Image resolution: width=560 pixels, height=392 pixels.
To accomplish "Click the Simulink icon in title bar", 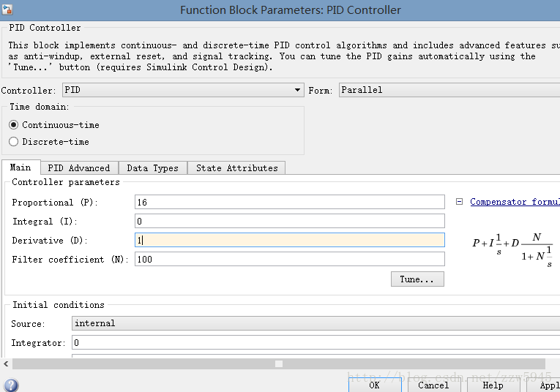I will [x=7, y=10].
